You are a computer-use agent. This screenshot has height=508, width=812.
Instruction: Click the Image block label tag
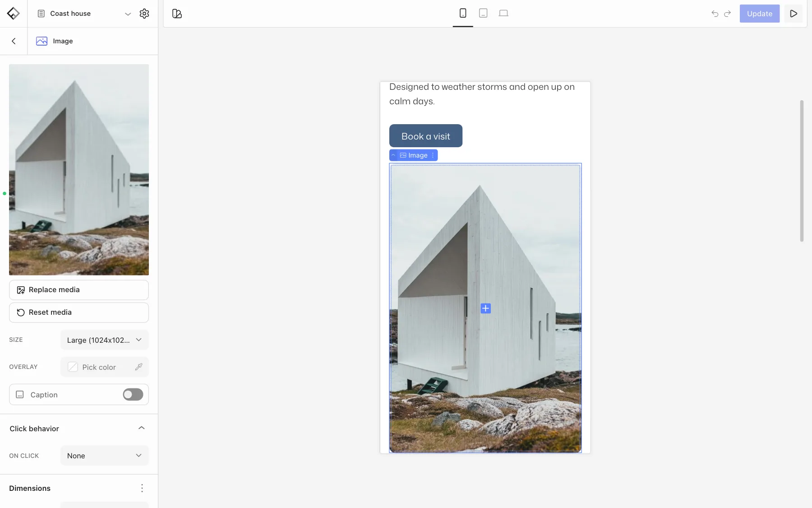point(414,155)
